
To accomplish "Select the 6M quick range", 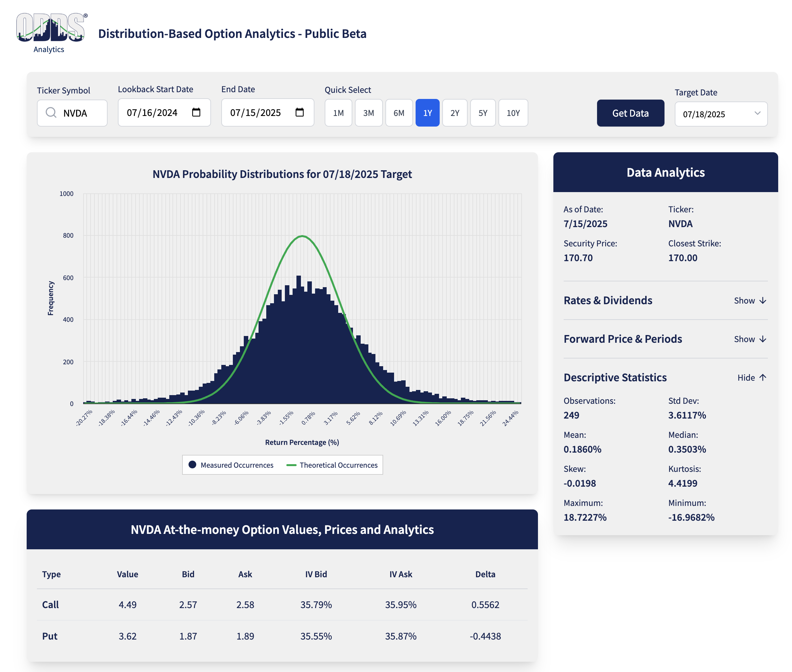I will tap(399, 113).
